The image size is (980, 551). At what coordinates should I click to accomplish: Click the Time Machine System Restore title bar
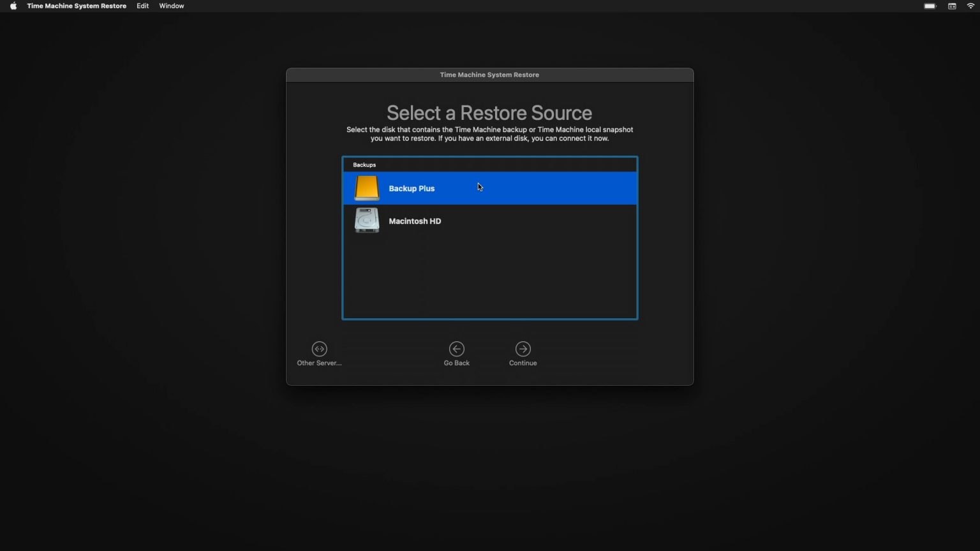tap(490, 75)
